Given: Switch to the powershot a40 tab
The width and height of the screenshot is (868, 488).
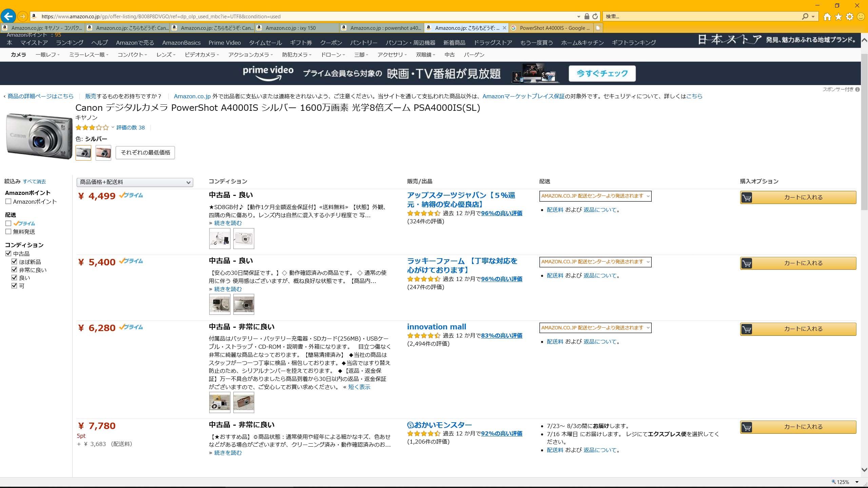Looking at the screenshot, I should (381, 28).
